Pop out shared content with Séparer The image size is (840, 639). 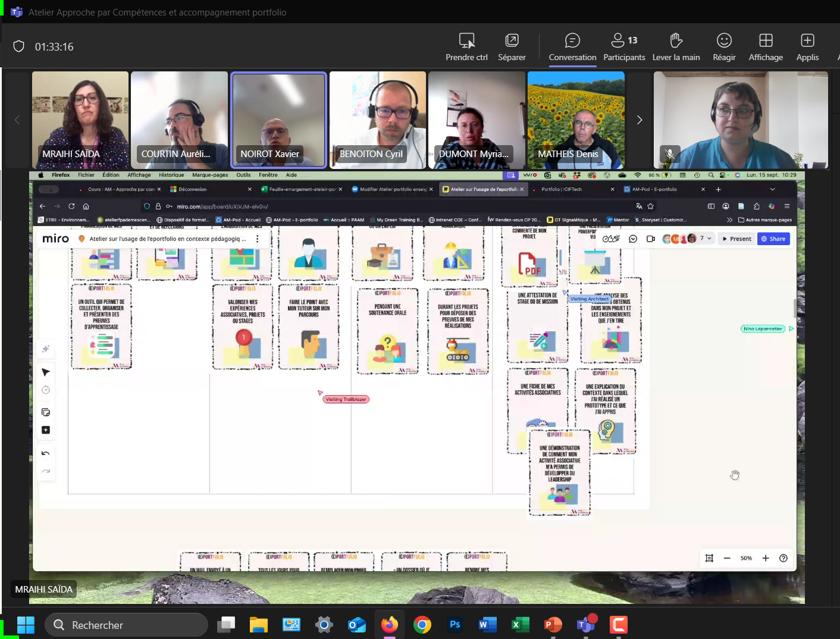(512, 47)
